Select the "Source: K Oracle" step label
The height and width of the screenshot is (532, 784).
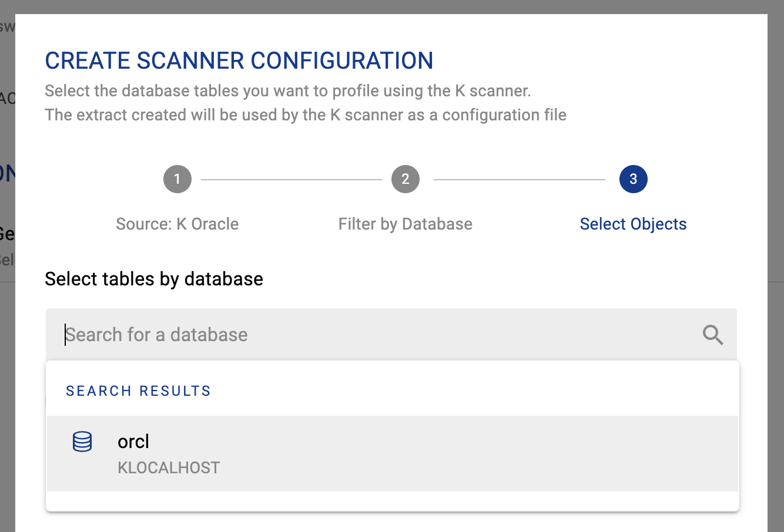pos(177,224)
